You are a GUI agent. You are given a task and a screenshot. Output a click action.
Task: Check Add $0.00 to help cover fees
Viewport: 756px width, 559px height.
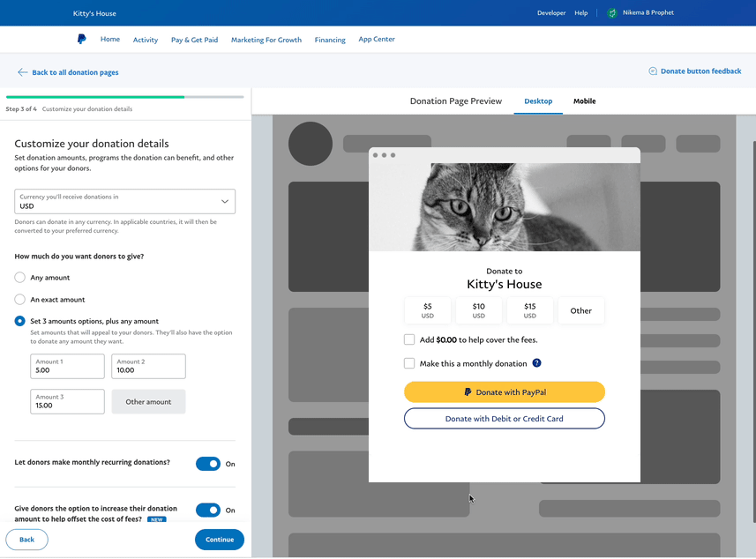click(x=409, y=339)
